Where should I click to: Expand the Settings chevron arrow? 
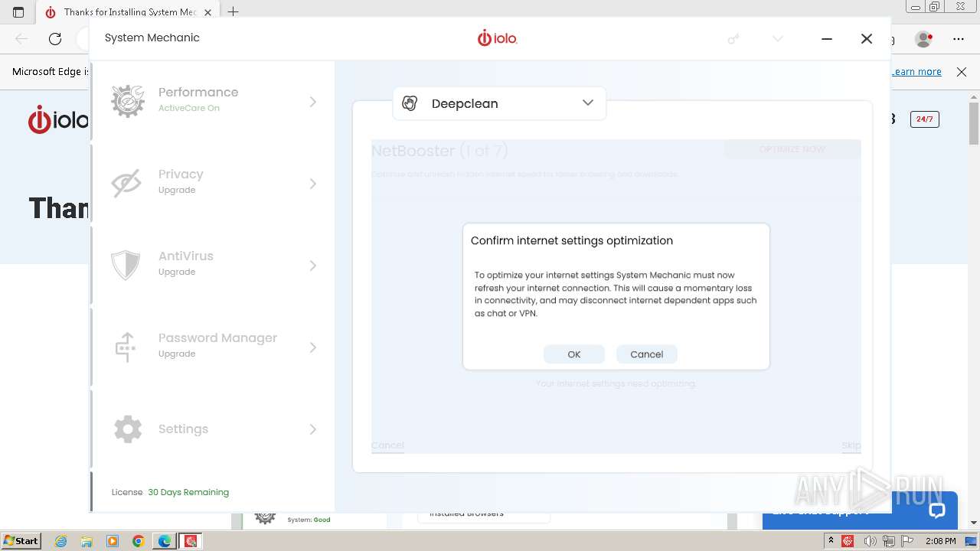(312, 429)
